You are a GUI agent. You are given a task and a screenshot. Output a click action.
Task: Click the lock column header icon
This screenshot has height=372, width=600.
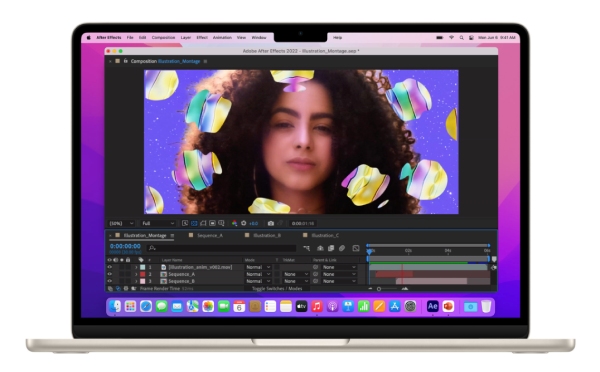click(x=128, y=260)
